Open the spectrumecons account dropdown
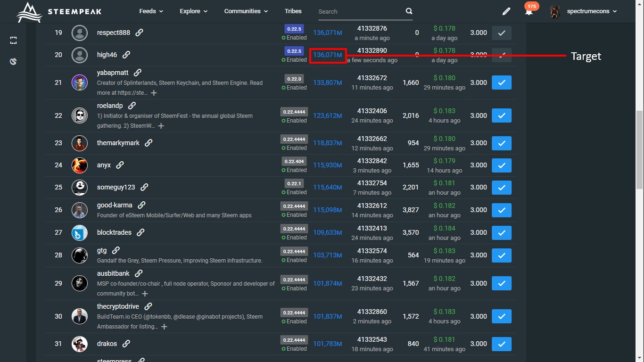This screenshot has width=644, height=362. [592, 11]
